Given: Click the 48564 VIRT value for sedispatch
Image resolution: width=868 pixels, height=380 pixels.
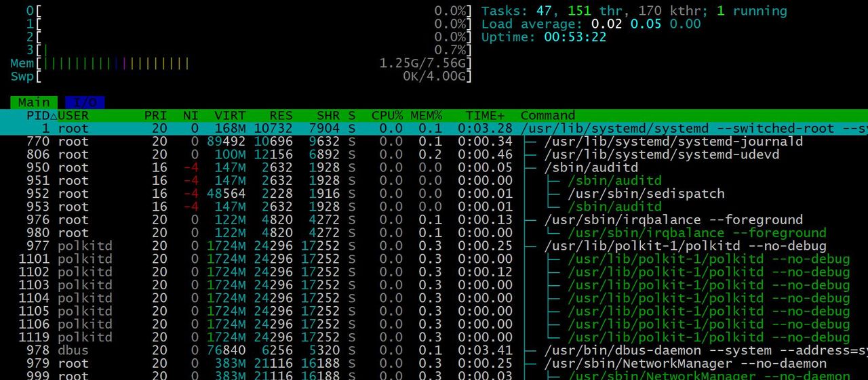Looking at the screenshot, I should point(226,194).
